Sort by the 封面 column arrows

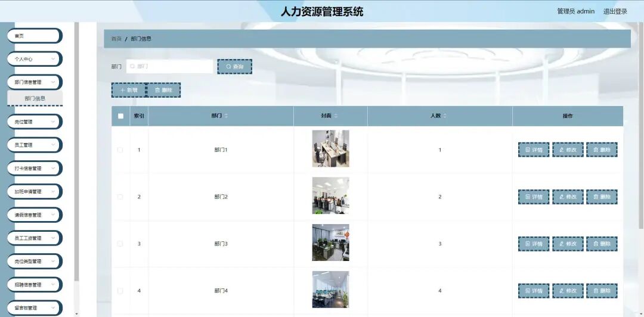[x=336, y=116]
